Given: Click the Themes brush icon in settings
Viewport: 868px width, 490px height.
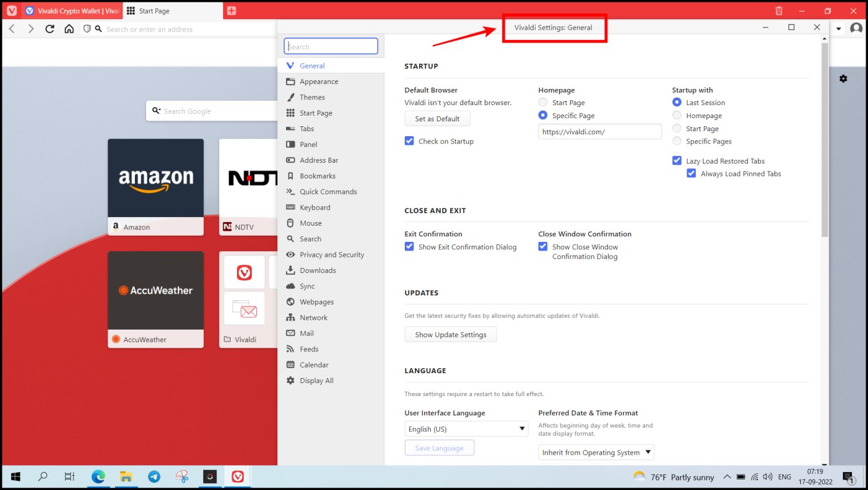Looking at the screenshot, I should tap(290, 97).
